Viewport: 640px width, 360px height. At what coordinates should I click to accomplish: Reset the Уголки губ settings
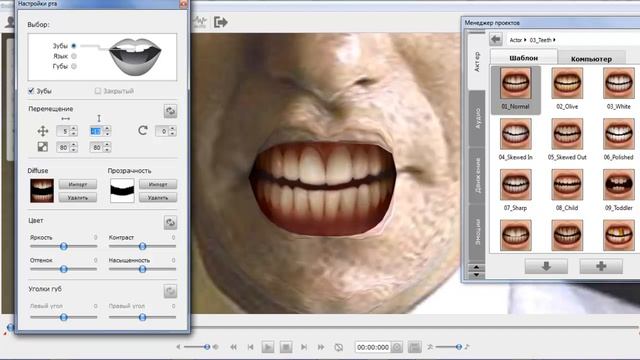pyautogui.click(x=170, y=291)
